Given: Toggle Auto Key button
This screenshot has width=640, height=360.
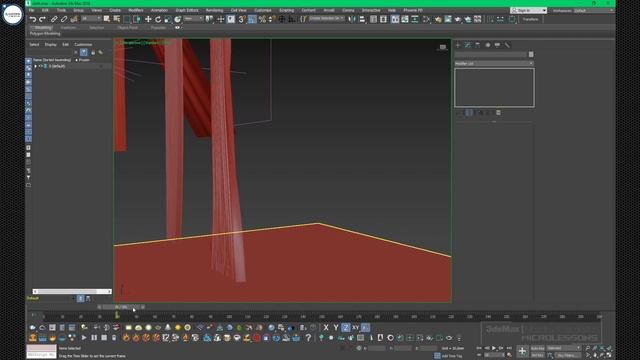Looking at the screenshot, I should (537, 349).
